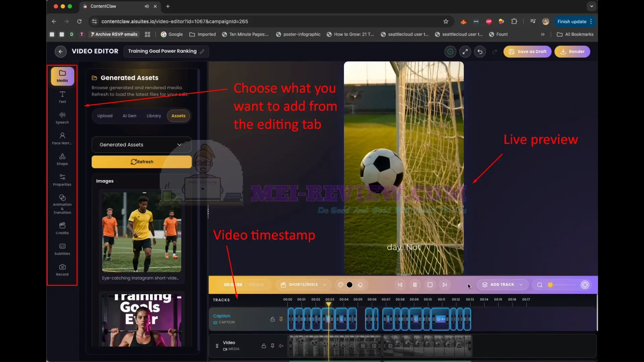
Task: Switch to the Upload tab
Action: click(x=105, y=116)
